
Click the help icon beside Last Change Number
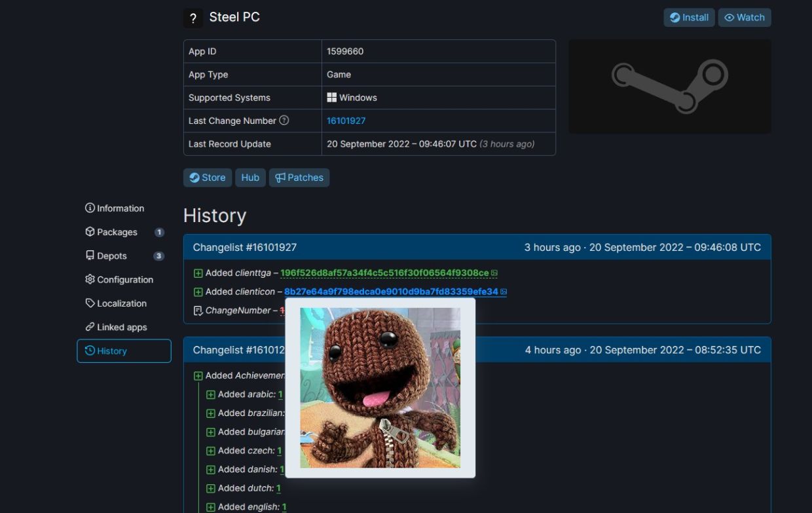coord(284,121)
